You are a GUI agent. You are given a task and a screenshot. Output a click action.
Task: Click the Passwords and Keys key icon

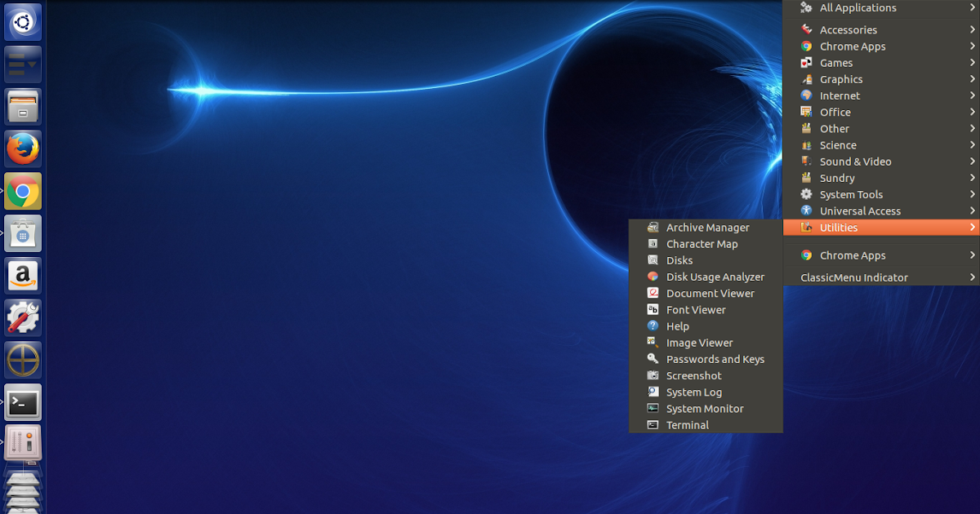pos(652,359)
